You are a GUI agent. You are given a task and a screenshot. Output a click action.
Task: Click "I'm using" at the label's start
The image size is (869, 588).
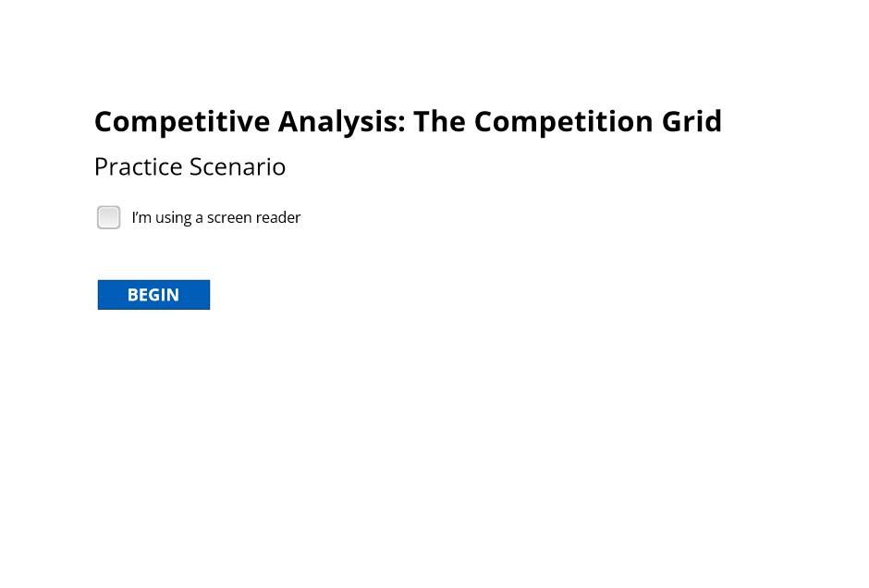161,218
